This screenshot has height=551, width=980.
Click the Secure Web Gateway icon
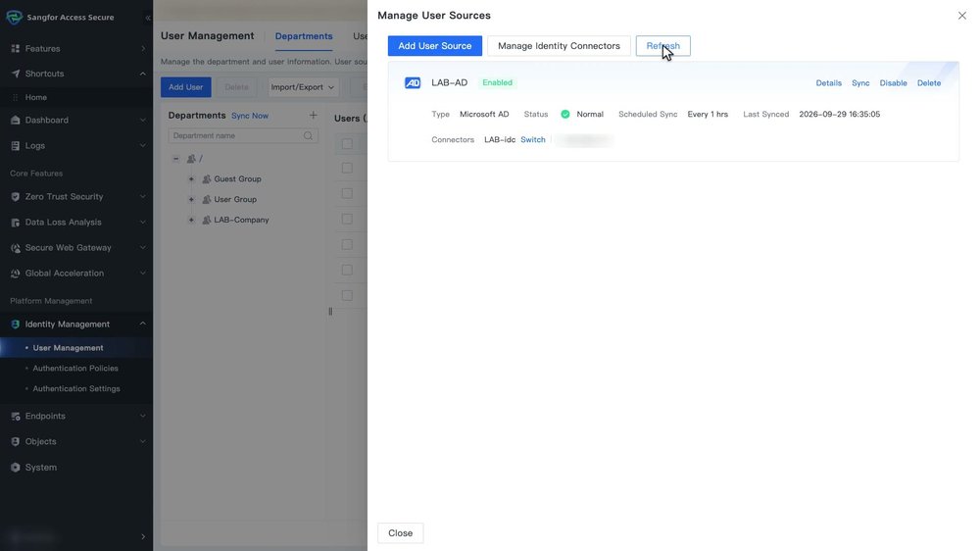(x=15, y=248)
